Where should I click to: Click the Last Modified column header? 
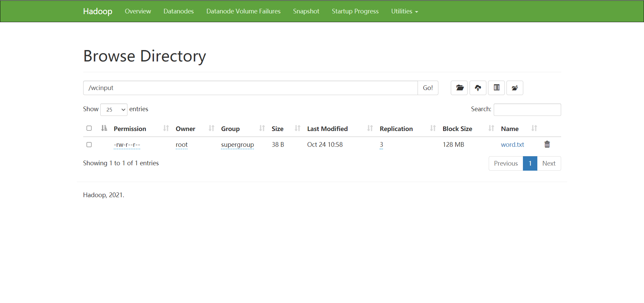point(327,129)
